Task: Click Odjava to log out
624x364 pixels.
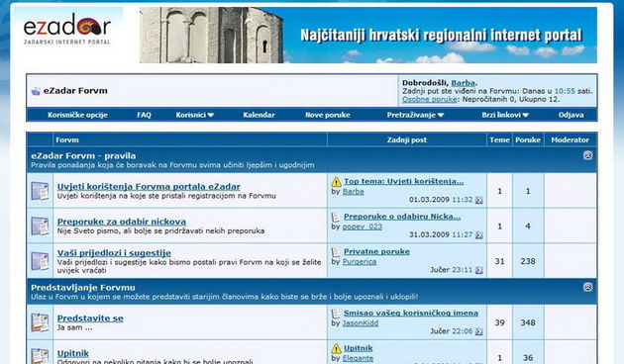Action: [572, 115]
